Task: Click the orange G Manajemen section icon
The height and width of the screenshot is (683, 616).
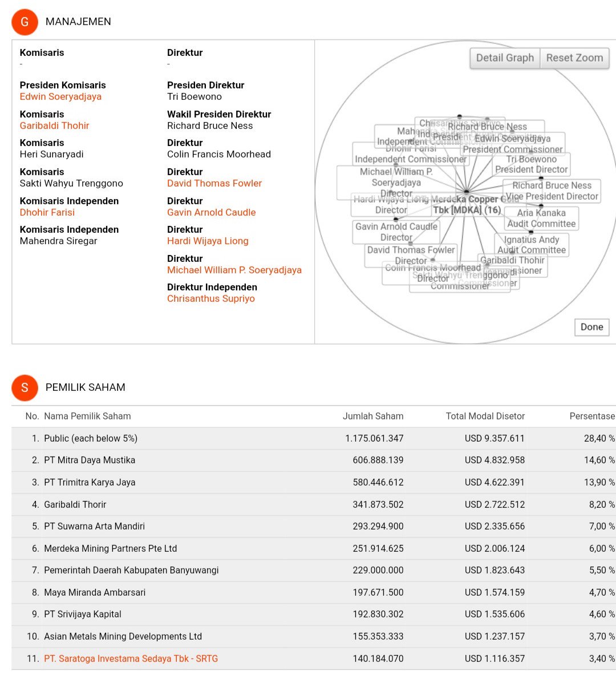Action: coord(25,22)
